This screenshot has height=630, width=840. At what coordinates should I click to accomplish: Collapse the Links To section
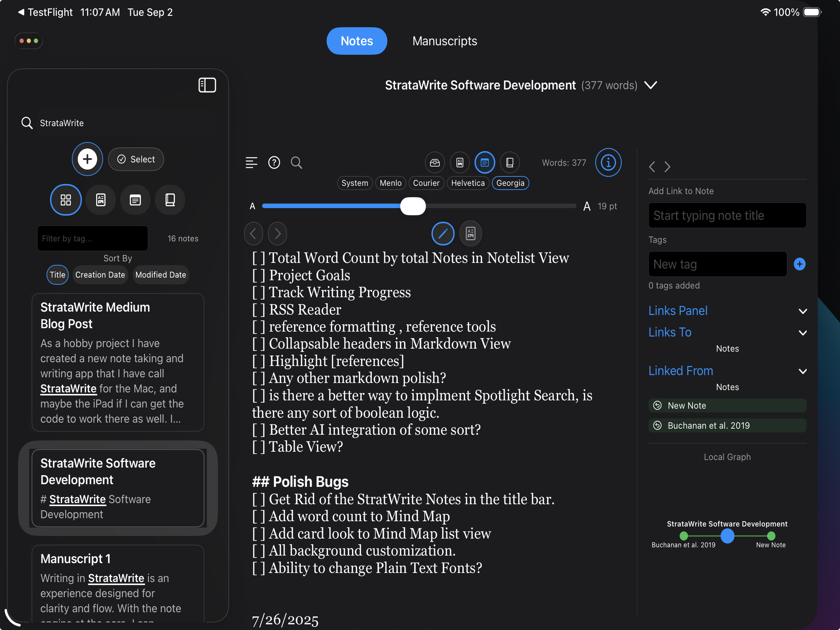(x=802, y=333)
